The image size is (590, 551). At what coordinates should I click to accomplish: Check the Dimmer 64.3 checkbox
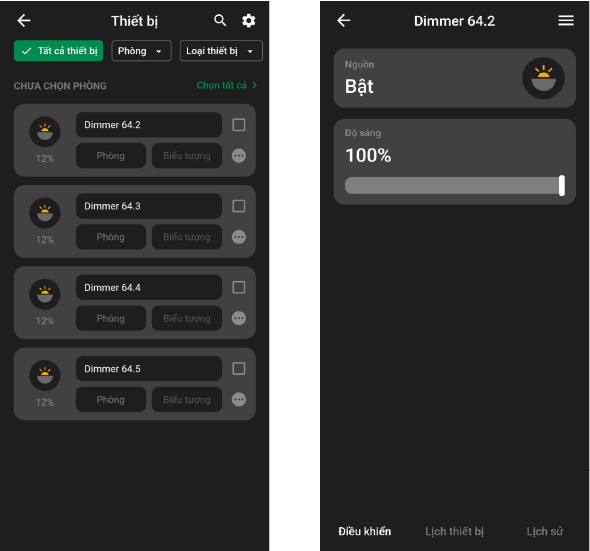(x=239, y=206)
